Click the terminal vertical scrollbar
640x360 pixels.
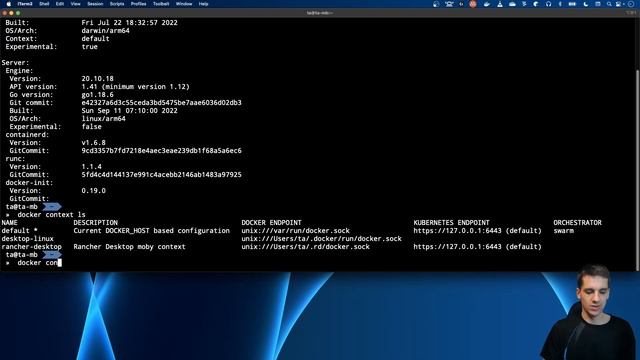coord(638,169)
